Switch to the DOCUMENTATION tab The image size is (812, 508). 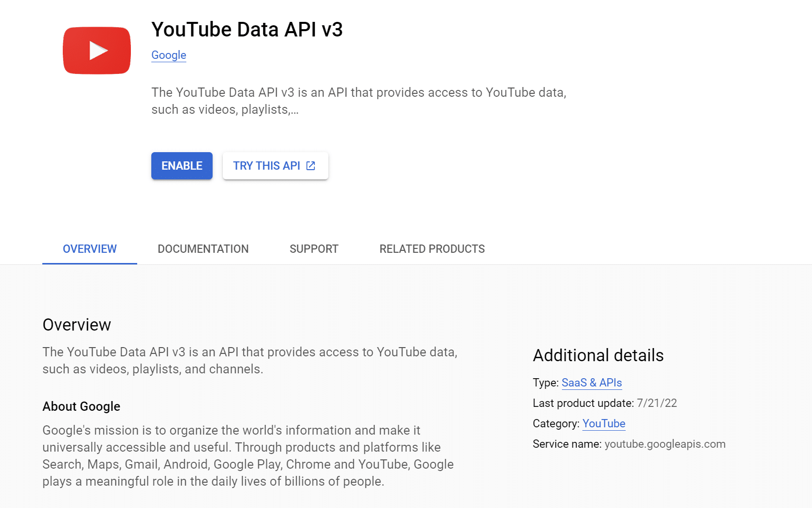203,248
